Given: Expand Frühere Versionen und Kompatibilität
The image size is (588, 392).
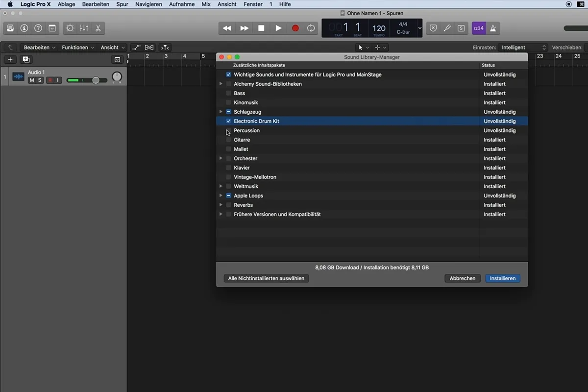Looking at the screenshot, I should [x=221, y=214].
